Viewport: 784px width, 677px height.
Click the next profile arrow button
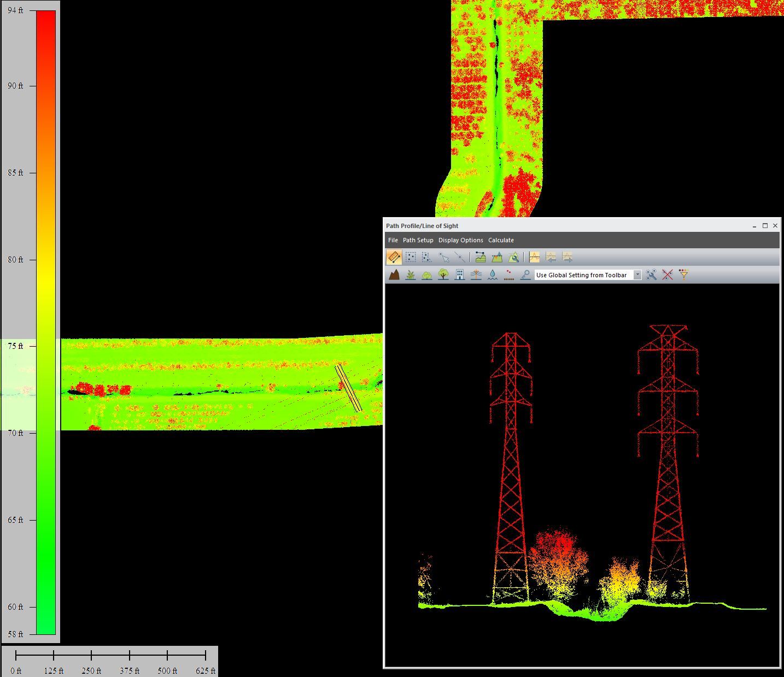[x=567, y=257]
